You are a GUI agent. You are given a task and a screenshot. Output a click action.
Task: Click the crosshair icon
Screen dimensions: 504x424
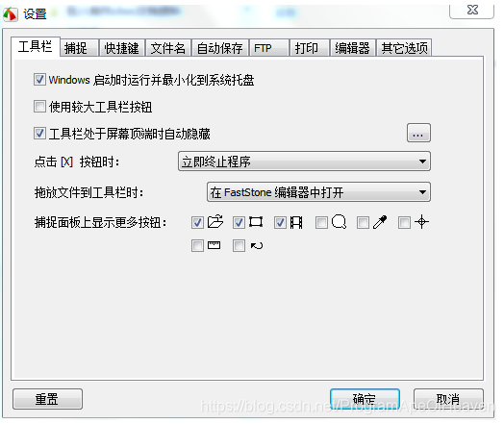tap(421, 222)
